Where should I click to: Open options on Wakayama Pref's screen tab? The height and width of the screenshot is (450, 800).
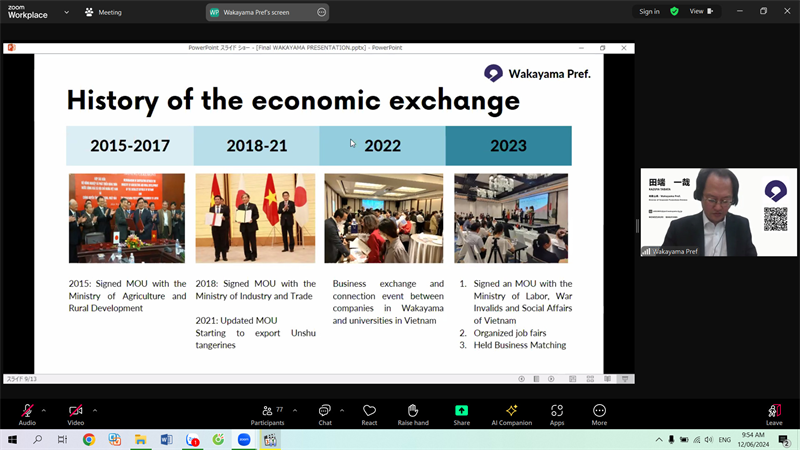click(x=321, y=12)
